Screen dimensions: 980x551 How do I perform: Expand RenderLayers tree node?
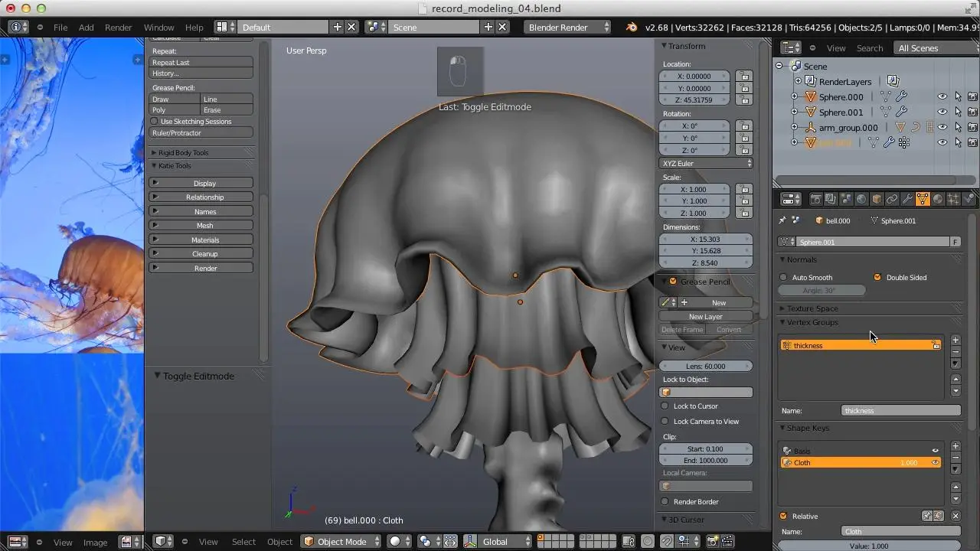798,82
